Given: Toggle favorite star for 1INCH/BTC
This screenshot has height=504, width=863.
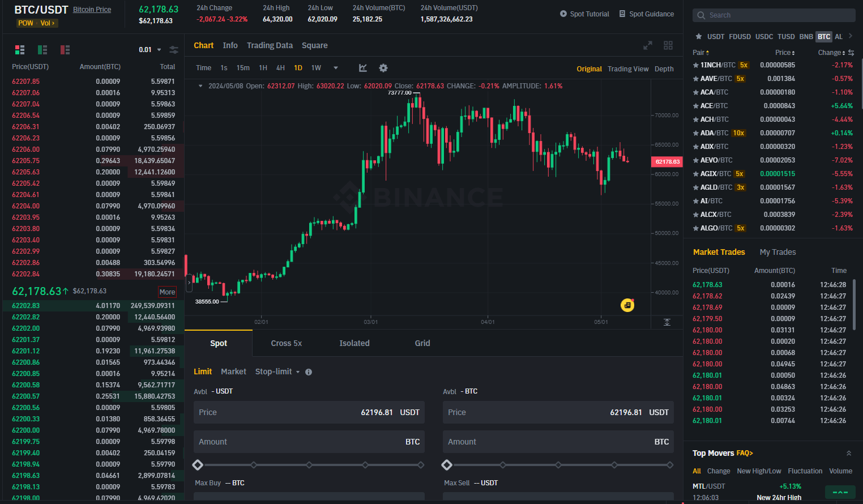Looking at the screenshot, I should pyautogui.click(x=696, y=65).
